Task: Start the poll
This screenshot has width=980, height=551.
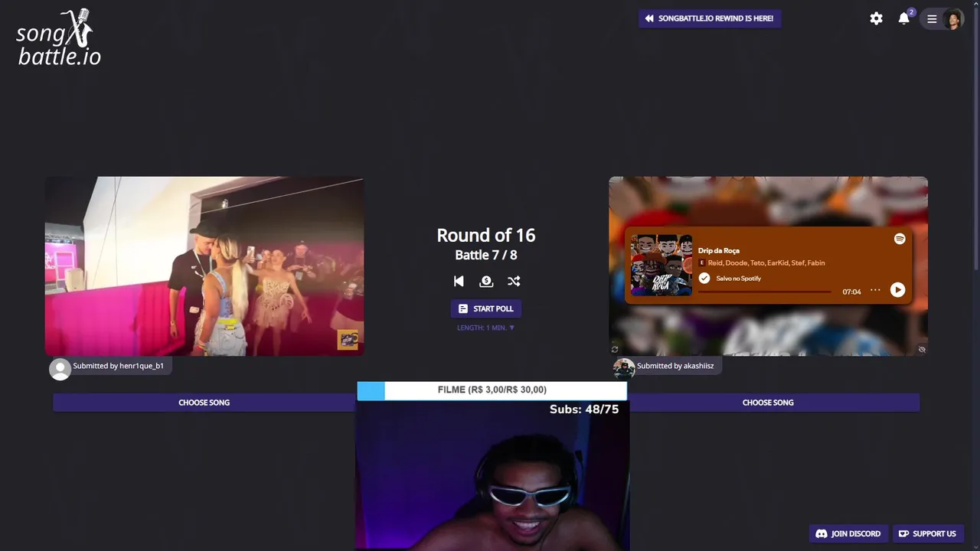Action: 486,308
